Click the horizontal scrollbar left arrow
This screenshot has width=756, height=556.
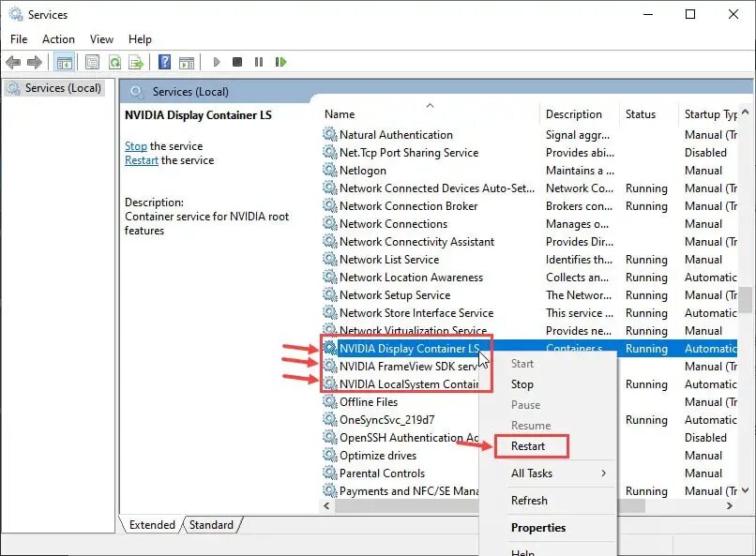327,506
